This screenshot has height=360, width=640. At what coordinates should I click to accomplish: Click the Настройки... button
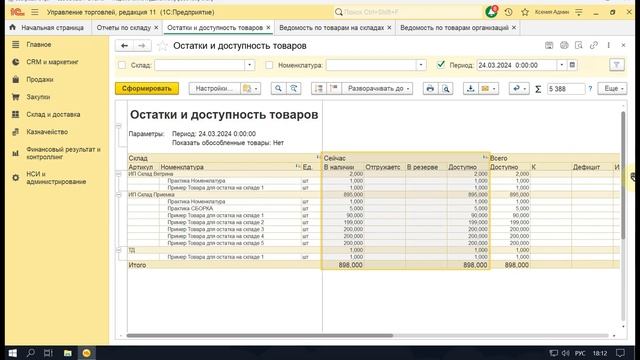tap(214, 89)
